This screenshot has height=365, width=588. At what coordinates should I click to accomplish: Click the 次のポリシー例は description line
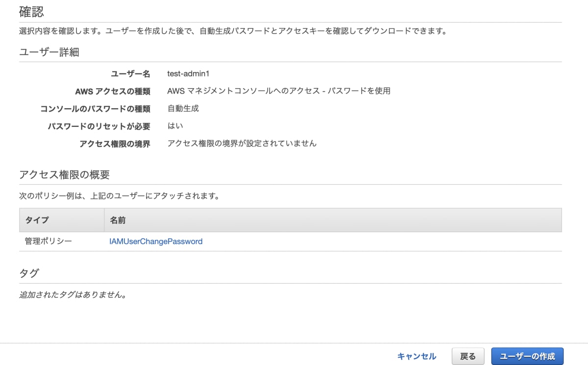(x=119, y=196)
